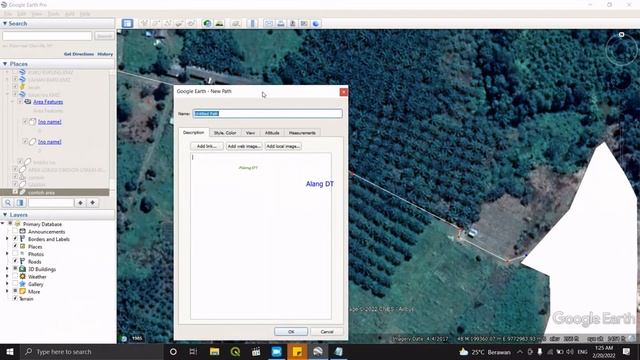Toggle the Announcements layer checkbox
This screenshot has height=360, width=640.
(x=15, y=231)
